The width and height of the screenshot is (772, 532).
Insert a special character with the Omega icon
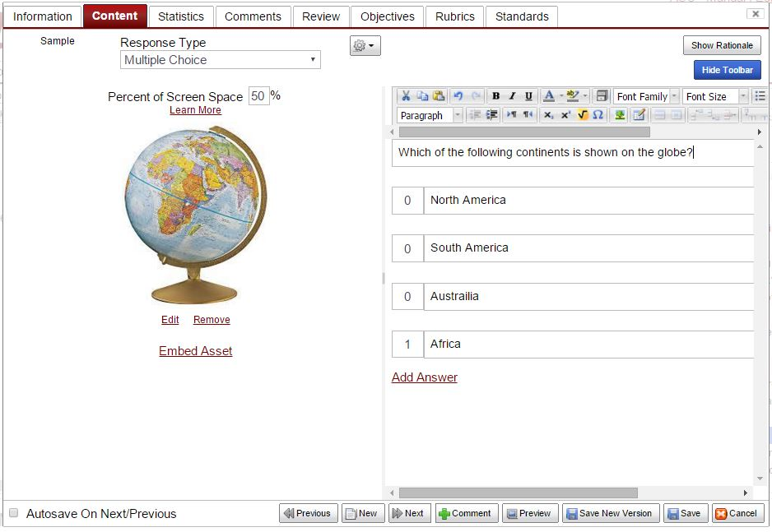pyautogui.click(x=598, y=115)
